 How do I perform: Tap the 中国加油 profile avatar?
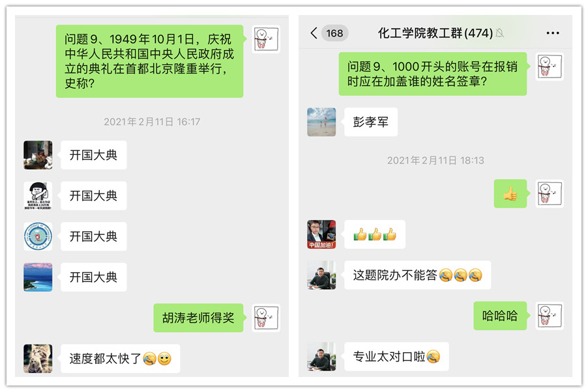pyautogui.click(x=321, y=234)
